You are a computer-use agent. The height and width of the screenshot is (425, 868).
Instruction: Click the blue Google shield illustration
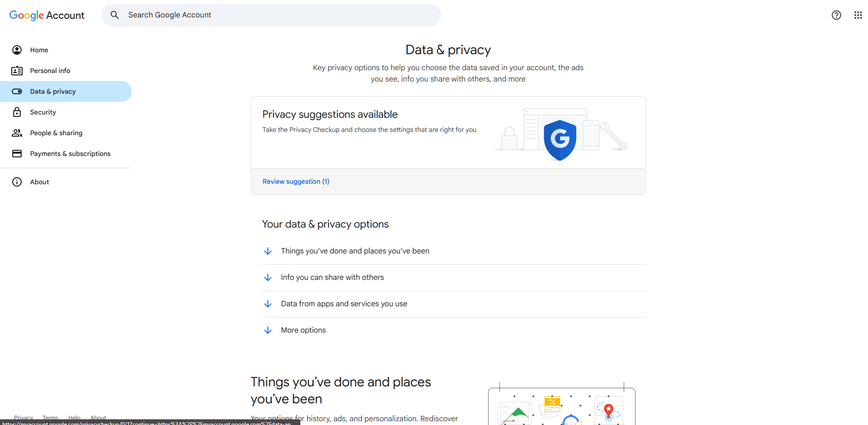560,139
